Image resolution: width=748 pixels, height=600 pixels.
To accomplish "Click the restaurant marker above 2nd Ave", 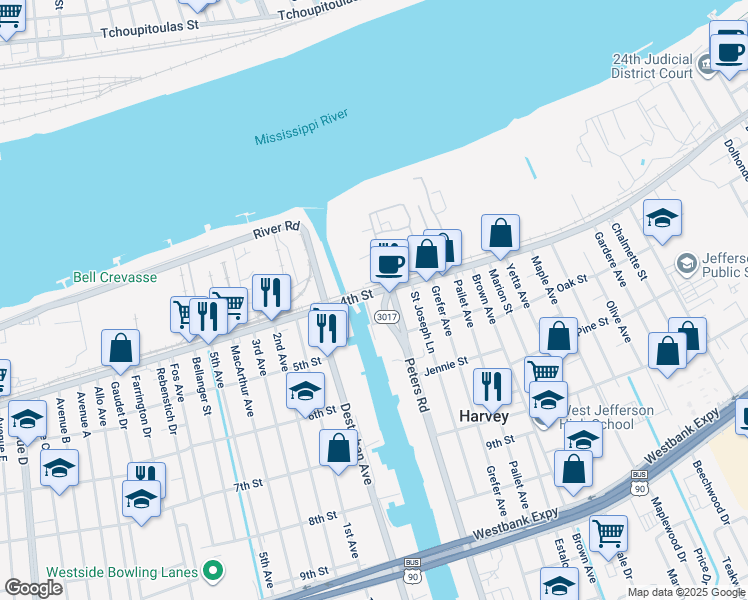I will [271, 296].
